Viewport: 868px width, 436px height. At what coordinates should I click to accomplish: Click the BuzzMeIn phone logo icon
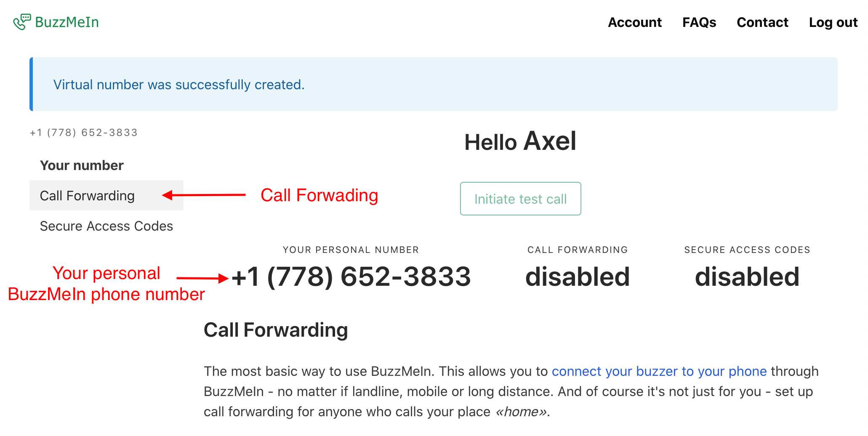21,22
